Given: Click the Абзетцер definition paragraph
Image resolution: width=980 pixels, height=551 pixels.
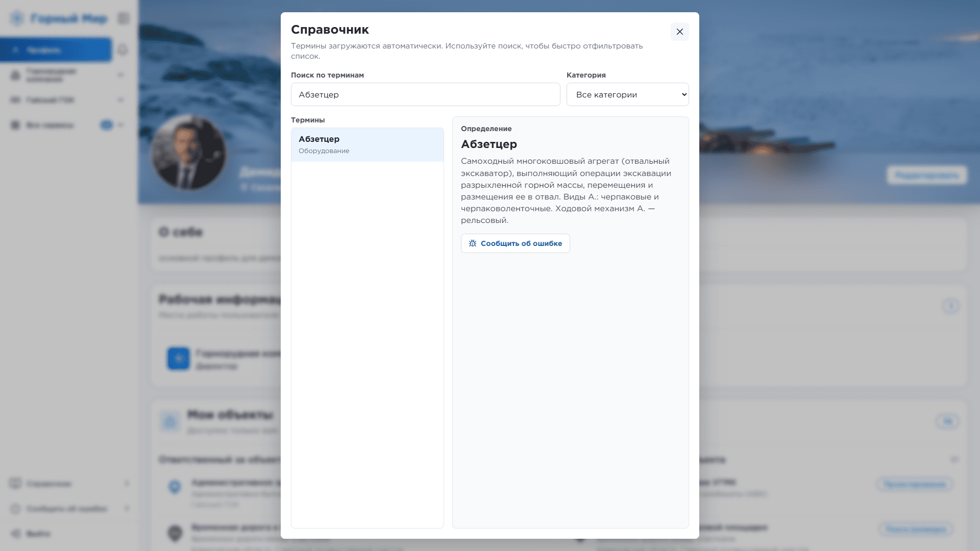Looking at the screenshot, I should click(567, 191).
